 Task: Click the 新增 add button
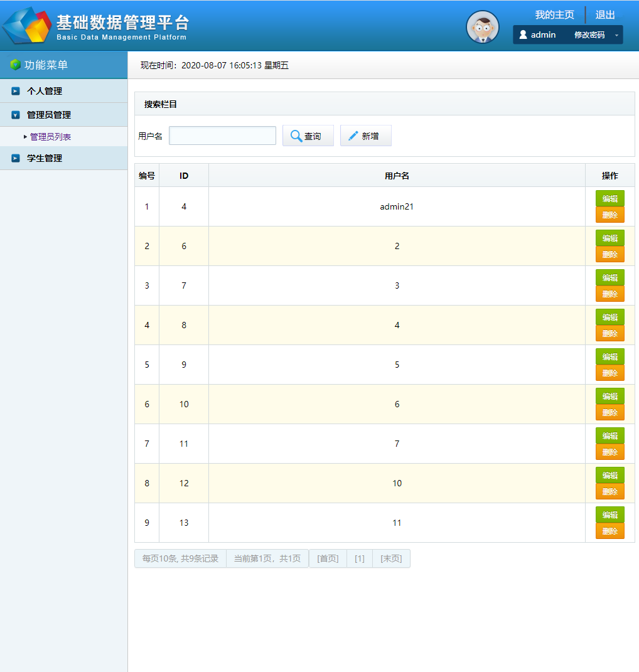[x=366, y=136]
